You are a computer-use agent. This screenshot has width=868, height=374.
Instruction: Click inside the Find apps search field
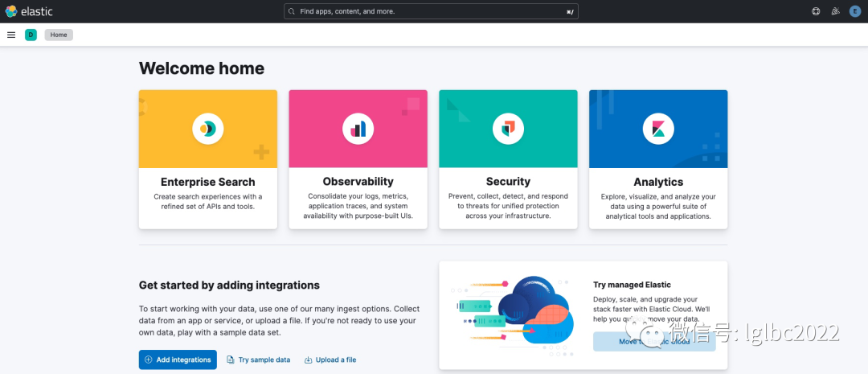pyautogui.click(x=431, y=11)
